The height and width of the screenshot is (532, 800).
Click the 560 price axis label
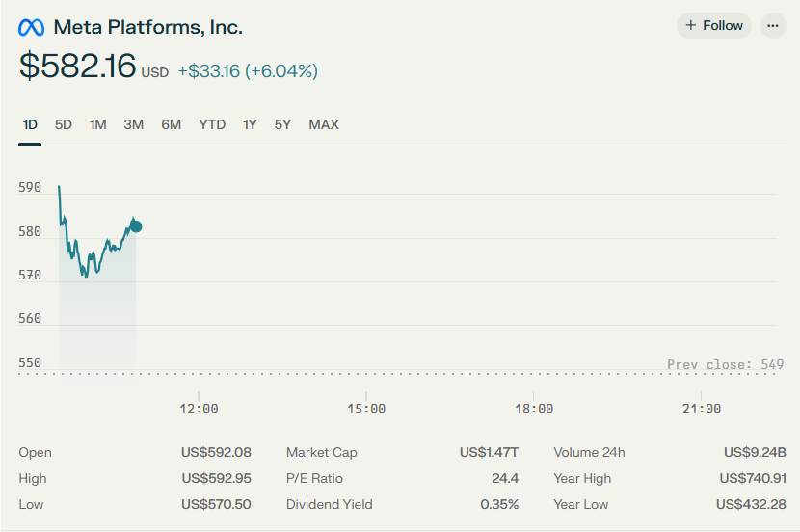[30, 319]
